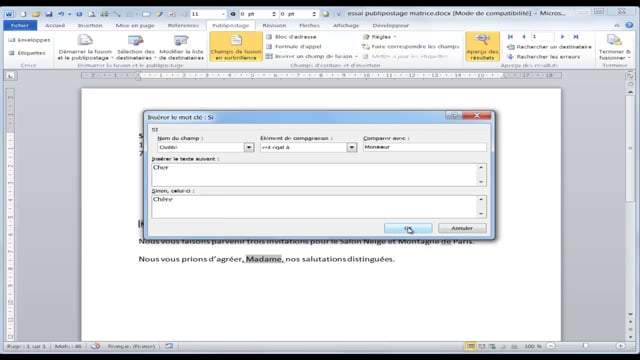
Task: Open Modifier la liste de destinataires
Action: click(181, 48)
